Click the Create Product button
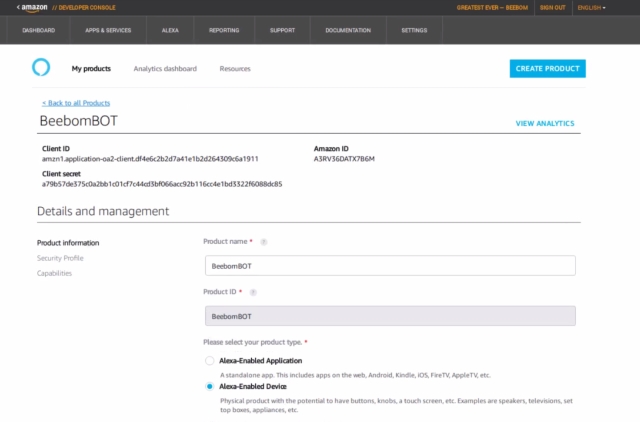This screenshot has width=640, height=422. (547, 69)
